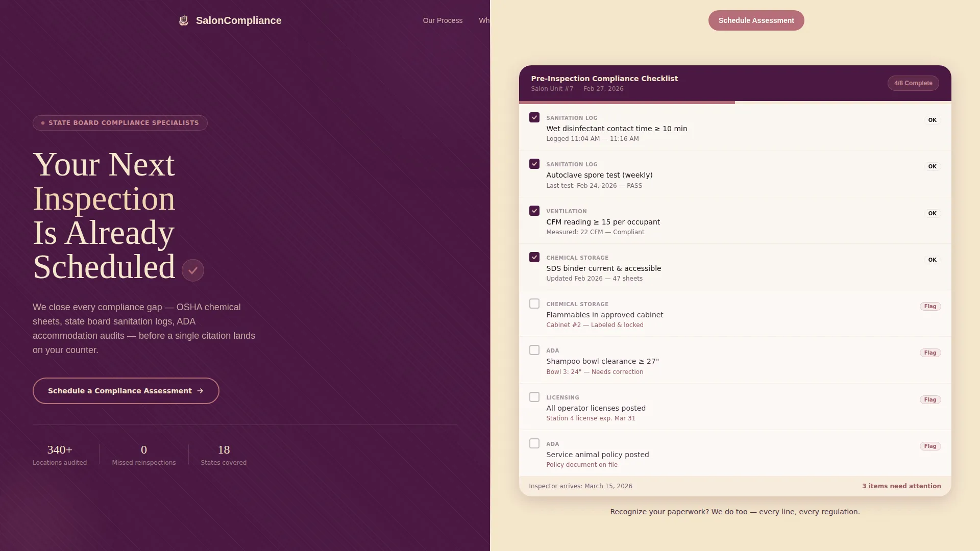This screenshot has height=551, width=980.
Task: Click the 18 States covered stat
Action: 224,455
